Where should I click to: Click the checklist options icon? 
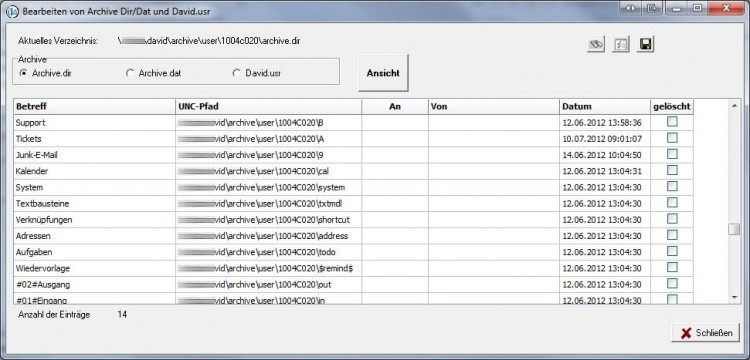[620, 44]
